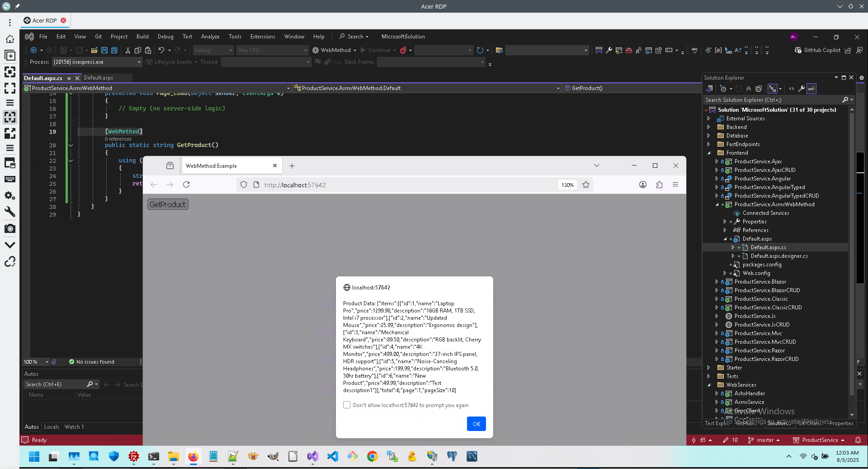Open the Build menu

142,37
